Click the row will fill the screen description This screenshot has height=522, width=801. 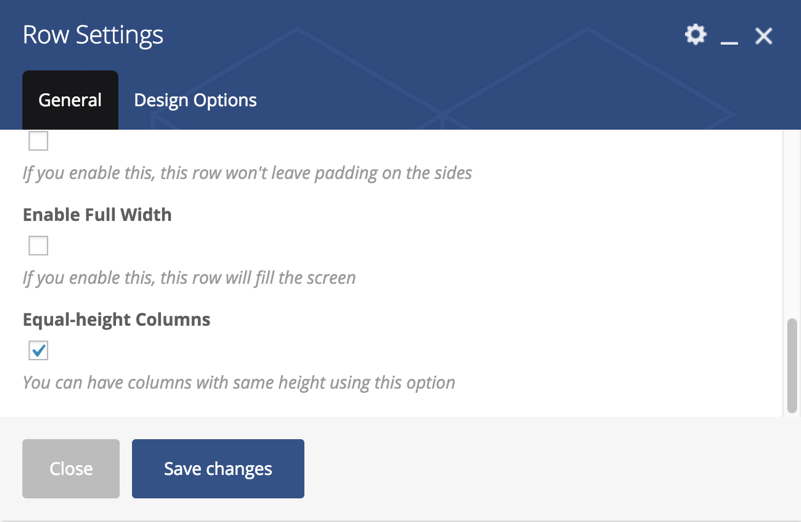(189, 278)
